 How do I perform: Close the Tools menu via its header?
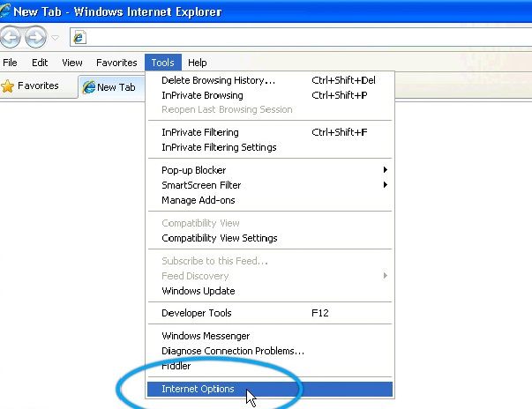(x=163, y=63)
